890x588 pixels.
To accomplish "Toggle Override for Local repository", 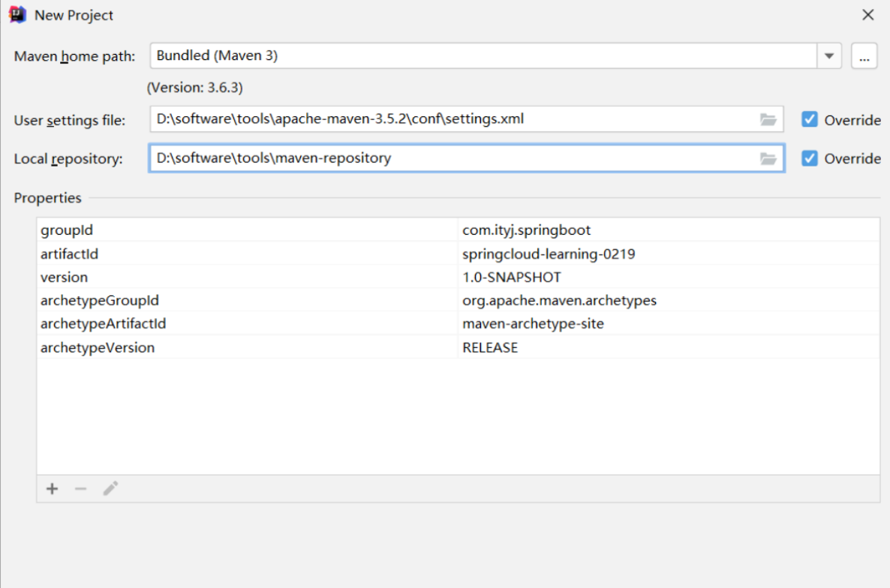I will tap(810, 158).
